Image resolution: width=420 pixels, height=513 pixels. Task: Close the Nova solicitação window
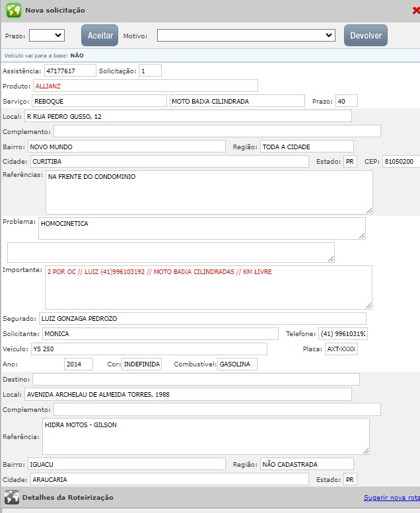pyautogui.click(x=415, y=11)
